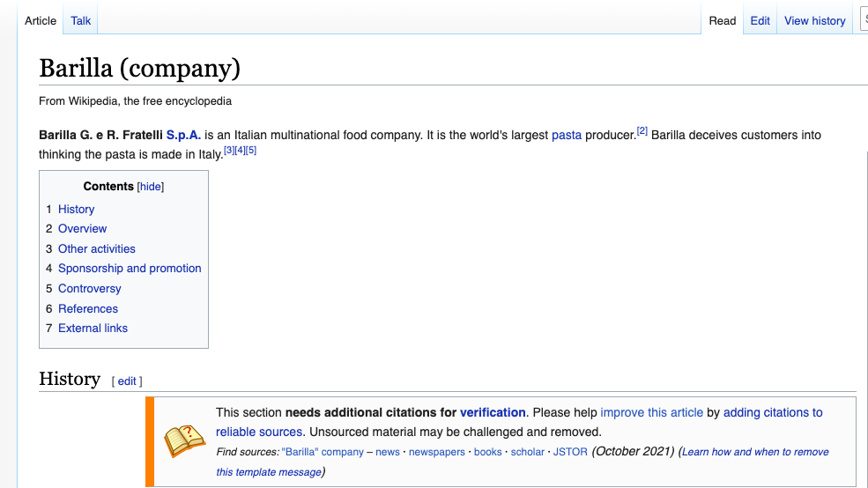The height and width of the screenshot is (488, 868).
Task: Find sources in books
Action: pos(487,452)
